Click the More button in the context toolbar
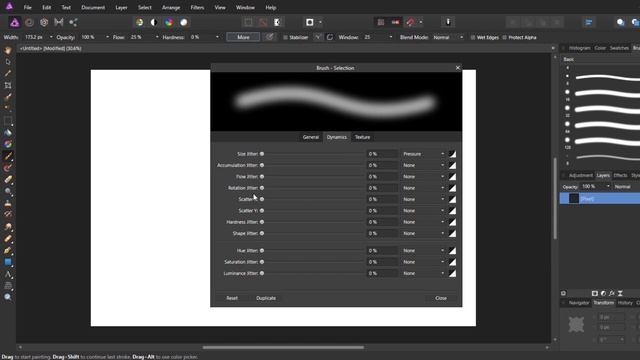 [243, 37]
